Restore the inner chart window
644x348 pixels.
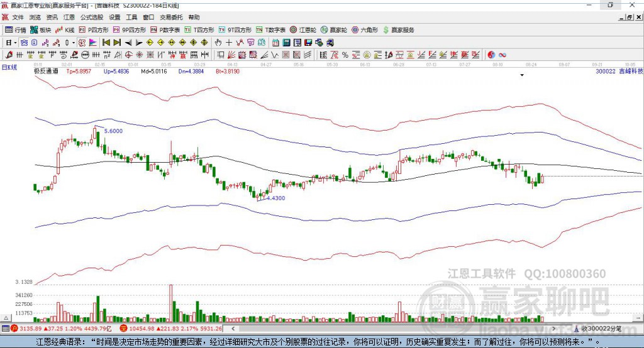630,17
